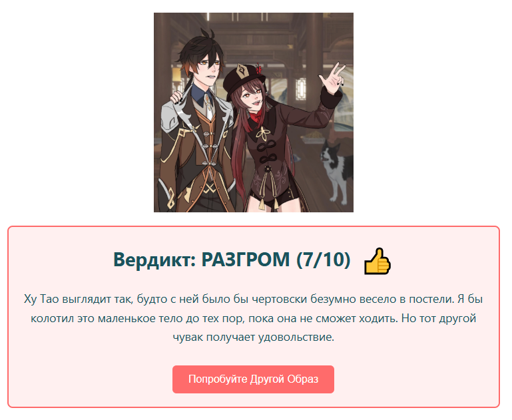Click the name 'Ху Тао' in the description
Screen dimensions: 512x420
(x=41, y=299)
